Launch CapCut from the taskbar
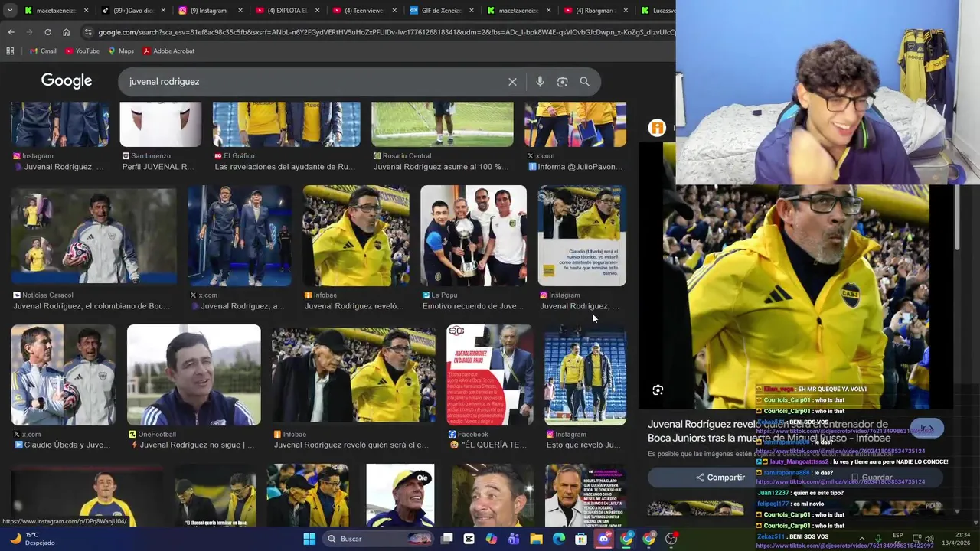 tap(469, 539)
